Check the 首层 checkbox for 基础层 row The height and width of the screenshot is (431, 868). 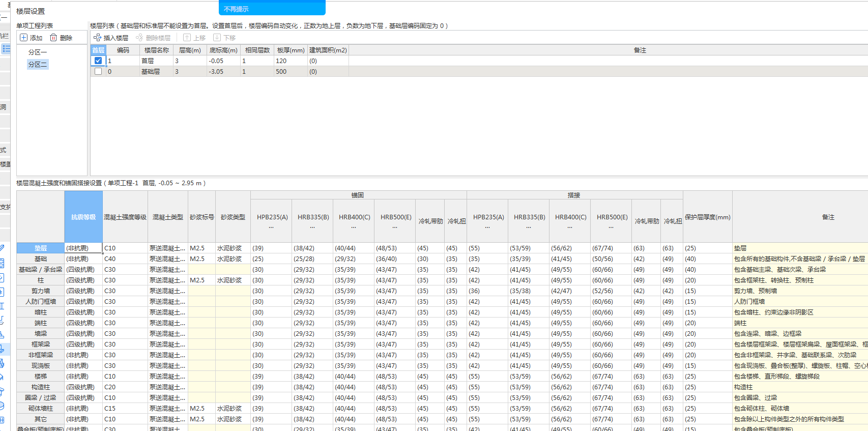point(98,71)
